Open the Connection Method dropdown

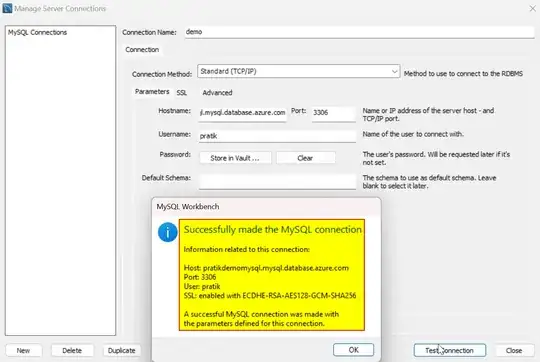[x=299, y=71]
